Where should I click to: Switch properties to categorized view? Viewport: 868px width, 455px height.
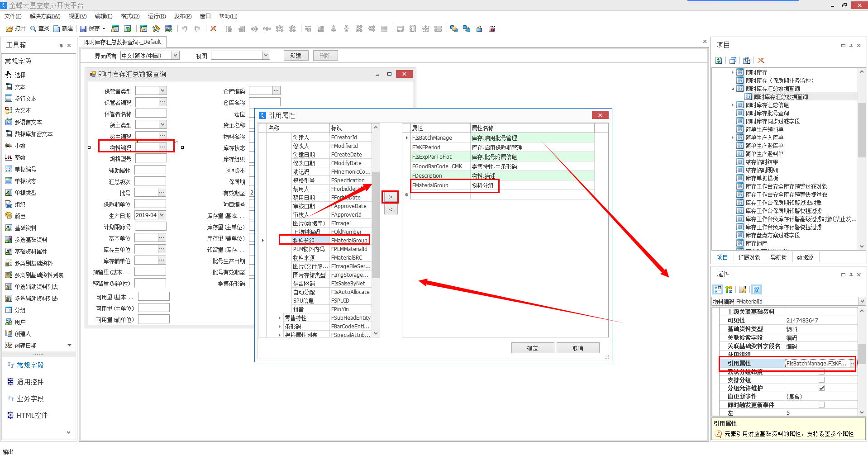point(718,289)
